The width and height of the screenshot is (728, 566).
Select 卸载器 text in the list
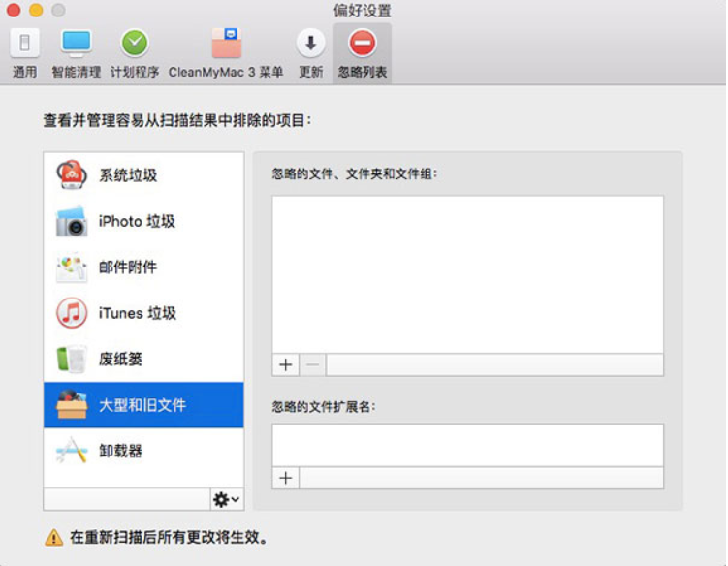(121, 451)
